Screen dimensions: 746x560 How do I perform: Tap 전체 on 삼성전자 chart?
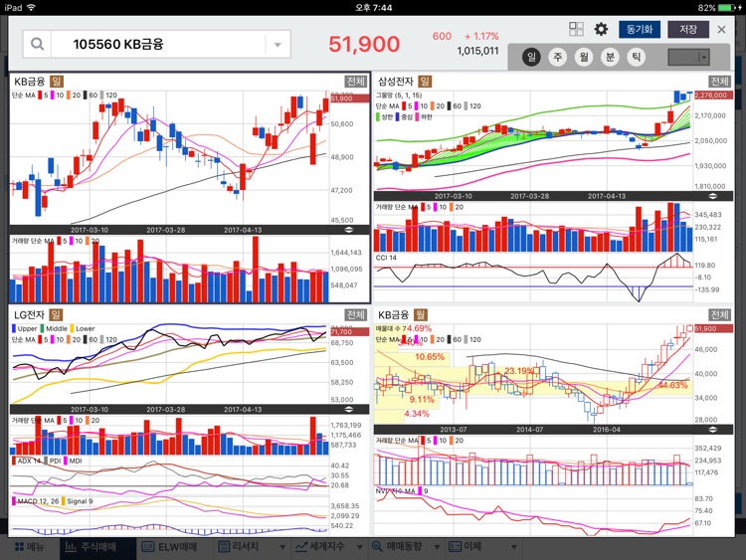pyautogui.click(x=719, y=82)
